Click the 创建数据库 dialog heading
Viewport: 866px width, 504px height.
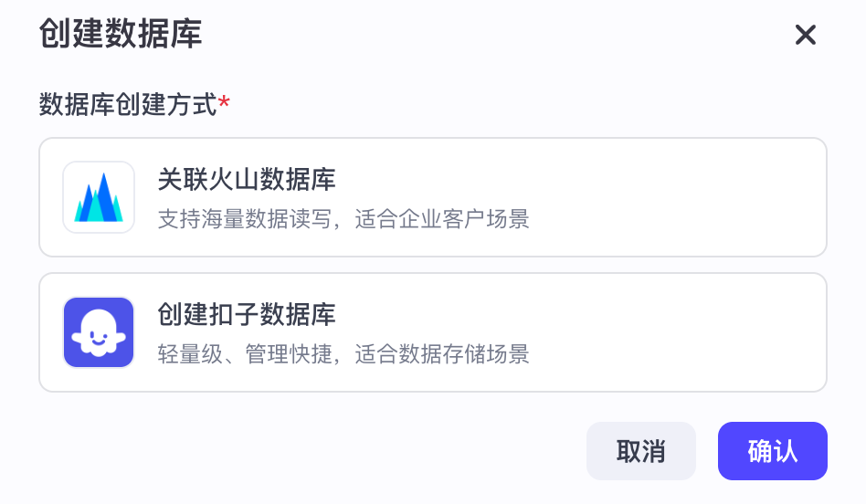tap(121, 35)
